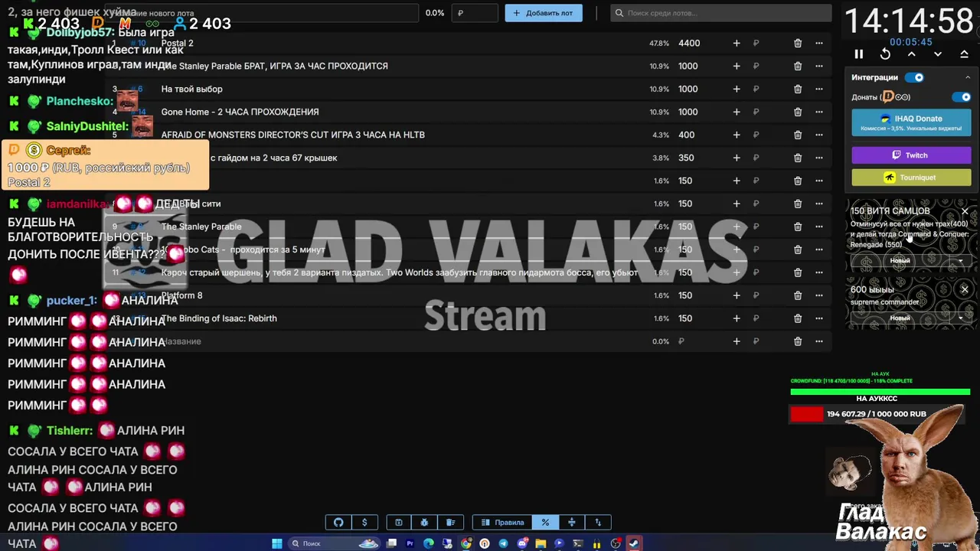Screen dimensions: 980x551
Task: Dismiss the 600 ыыыы donation card
Action: click(x=965, y=289)
